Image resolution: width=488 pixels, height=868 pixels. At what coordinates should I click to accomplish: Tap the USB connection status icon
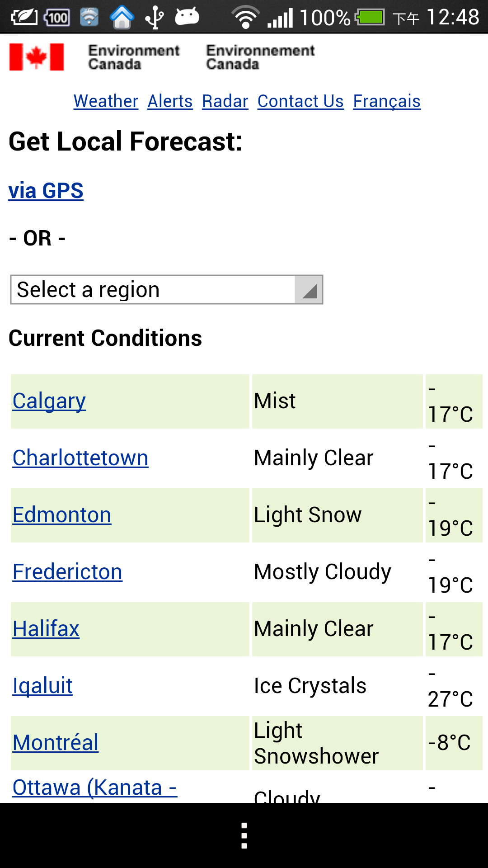coord(155,18)
